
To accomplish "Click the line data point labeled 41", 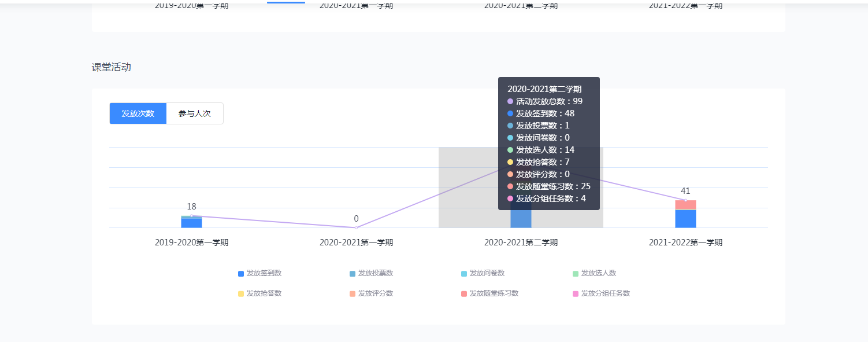I will (685, 200).
